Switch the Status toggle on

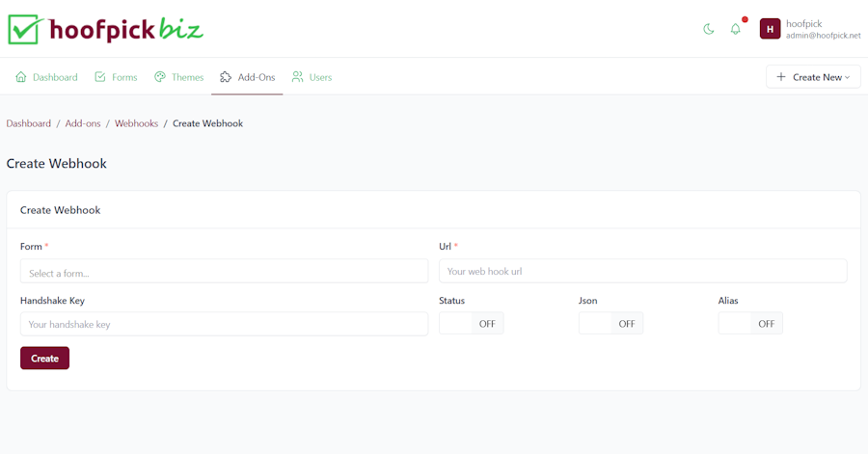(x=471, y=324)
